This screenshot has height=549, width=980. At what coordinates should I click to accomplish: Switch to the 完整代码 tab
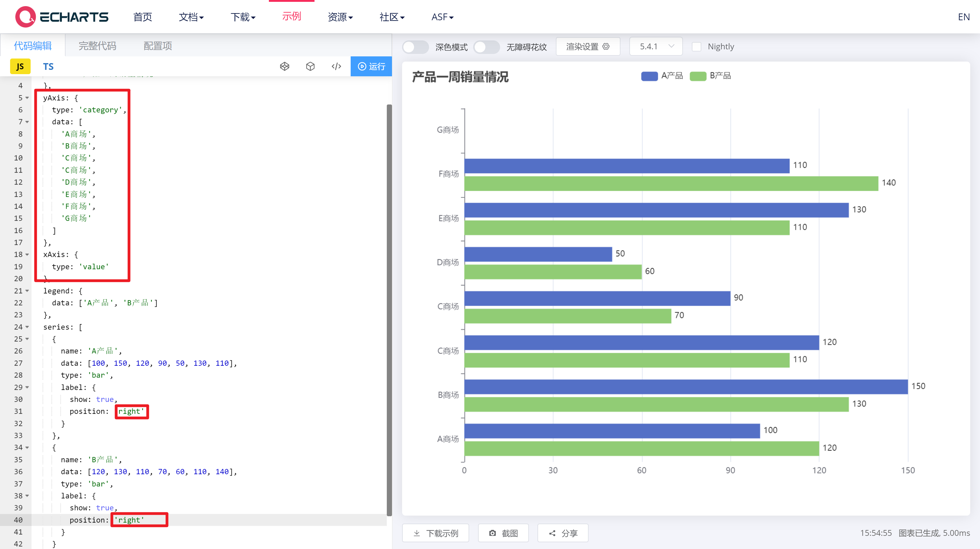(x=97, y=46)
